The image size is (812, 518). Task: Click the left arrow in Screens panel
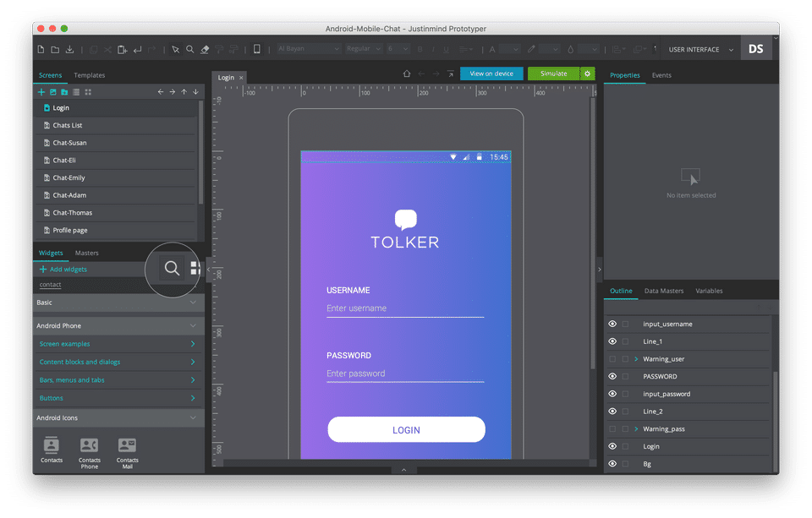tap(161, 92)
